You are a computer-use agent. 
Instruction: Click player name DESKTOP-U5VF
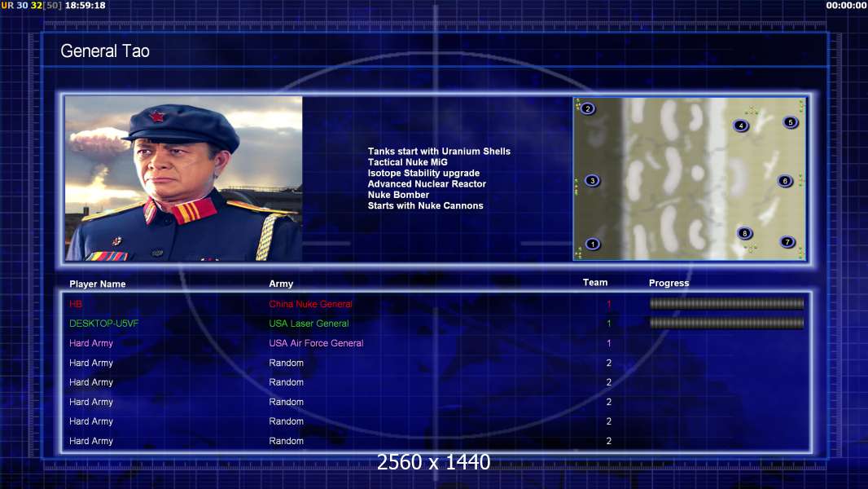tap(104, 324)
